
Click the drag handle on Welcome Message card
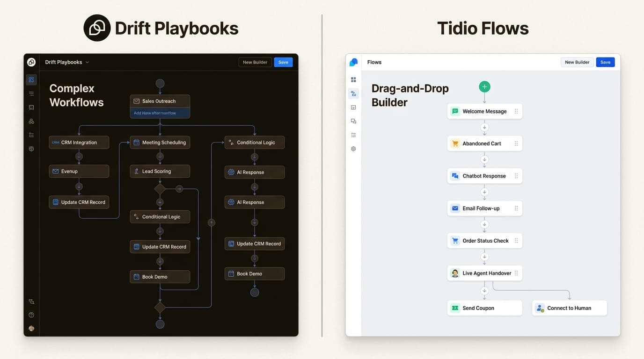(516, 111)
